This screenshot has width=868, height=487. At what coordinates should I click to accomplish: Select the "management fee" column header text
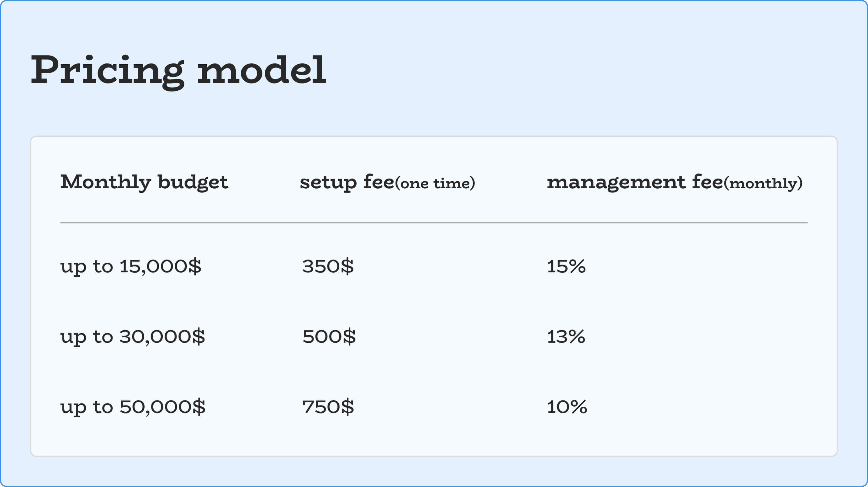[x=634, y=182]
